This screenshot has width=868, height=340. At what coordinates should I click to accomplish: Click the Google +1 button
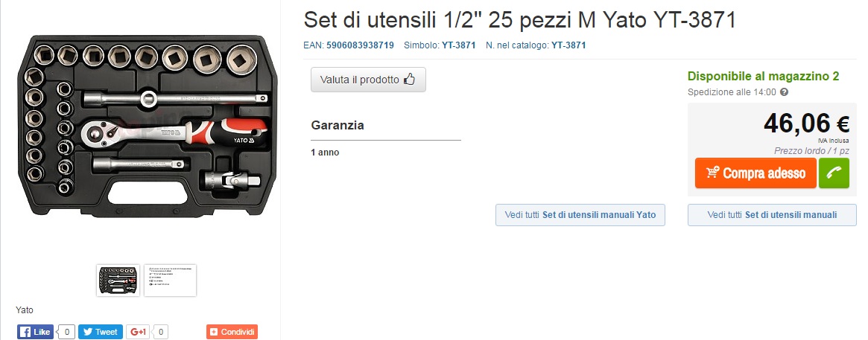point(137,332)
